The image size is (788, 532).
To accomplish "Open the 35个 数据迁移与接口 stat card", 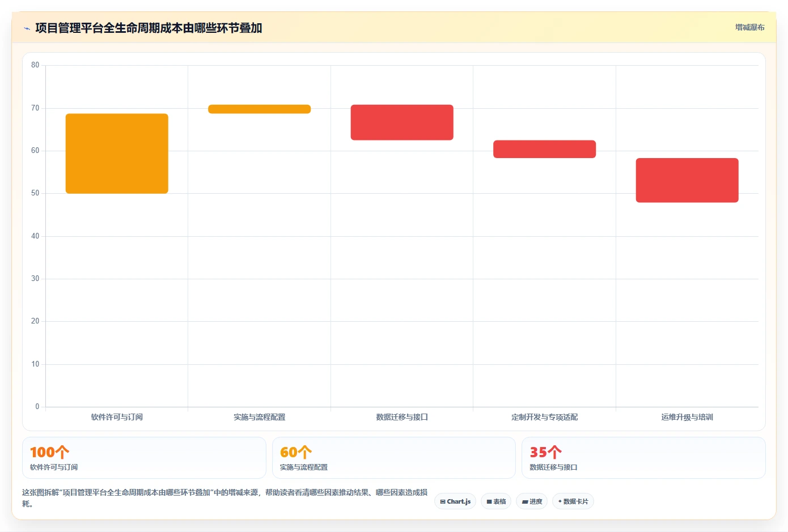I will click(x=643, y=458).
